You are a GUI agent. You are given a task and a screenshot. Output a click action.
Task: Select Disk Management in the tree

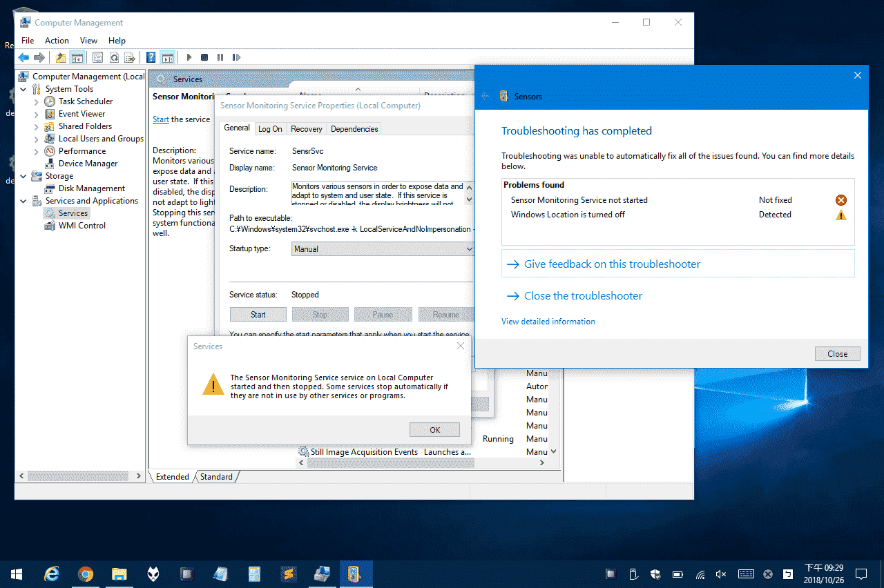point(92,188)
